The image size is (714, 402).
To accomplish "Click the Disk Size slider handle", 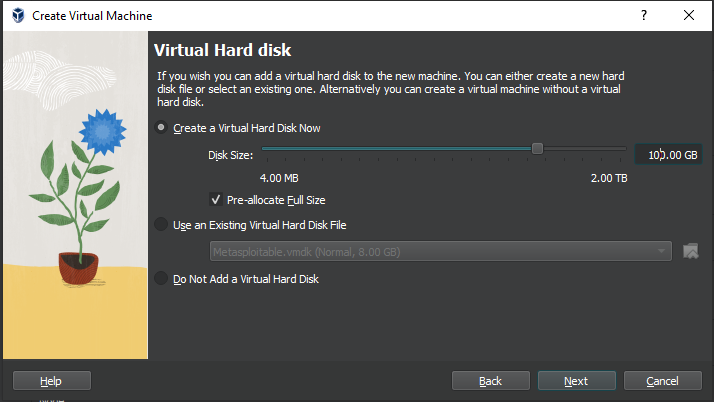I will pyautogui.click(x=537, y=148).
